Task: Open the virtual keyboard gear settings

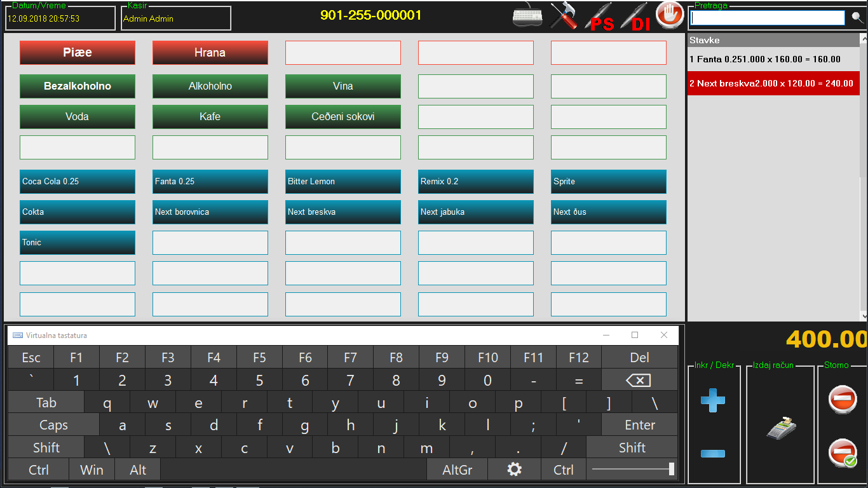Action: 514,470
